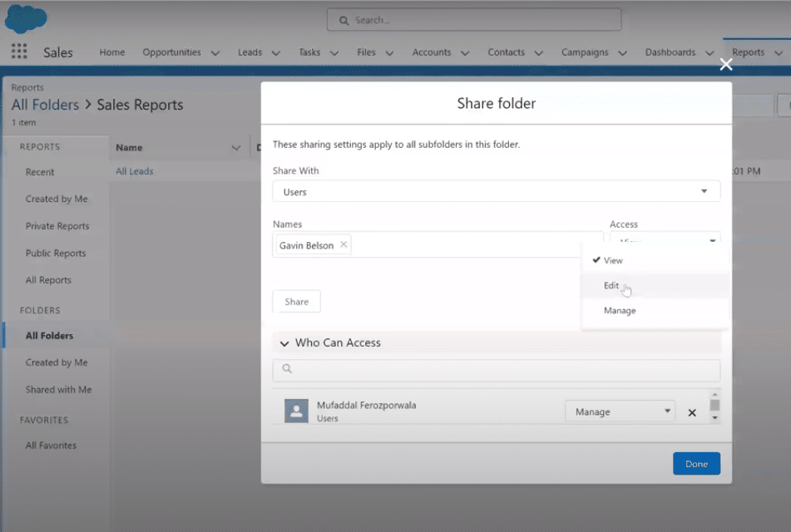Select View access option

(655, 260)
